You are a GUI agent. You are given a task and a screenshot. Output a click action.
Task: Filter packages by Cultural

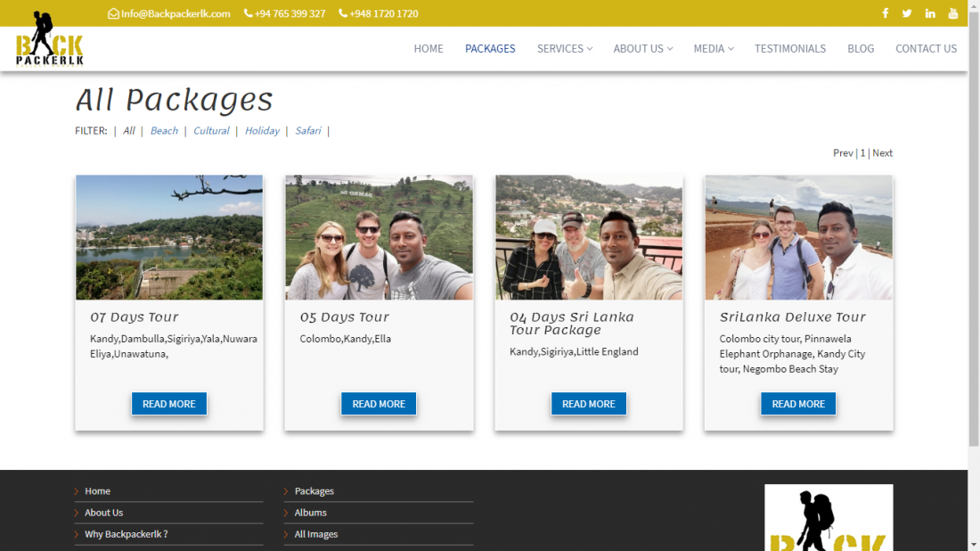point(211,131)
